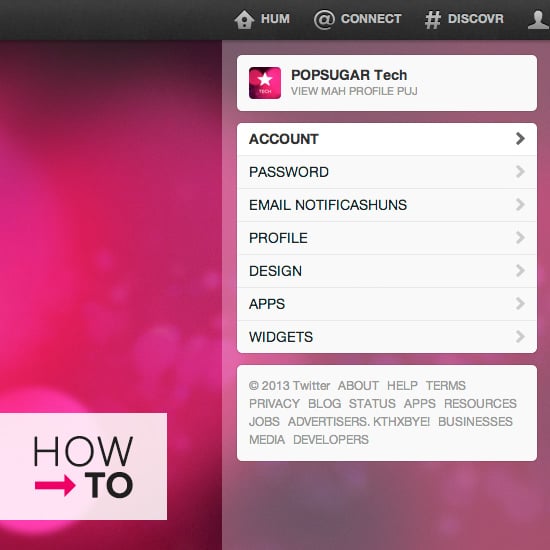This screenshot has width=550, height=550.
Task: Open Email Notificashuns settings
Action: point(387,205)
